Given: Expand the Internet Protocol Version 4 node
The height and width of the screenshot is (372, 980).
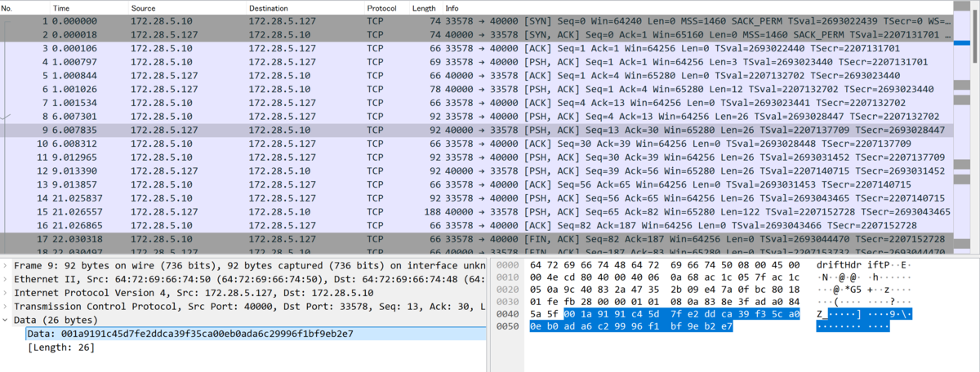Looking at the screenshot, I should pos(7,293).
